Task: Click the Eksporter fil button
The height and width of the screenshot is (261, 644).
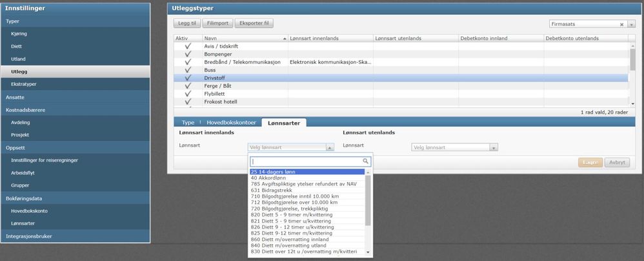Action: [254, 23]
